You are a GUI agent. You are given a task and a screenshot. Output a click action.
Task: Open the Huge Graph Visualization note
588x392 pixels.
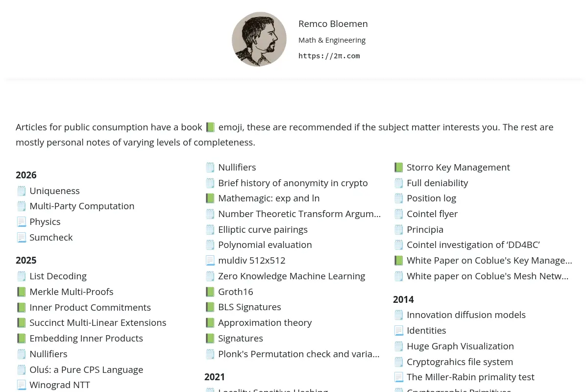[460, 346]
